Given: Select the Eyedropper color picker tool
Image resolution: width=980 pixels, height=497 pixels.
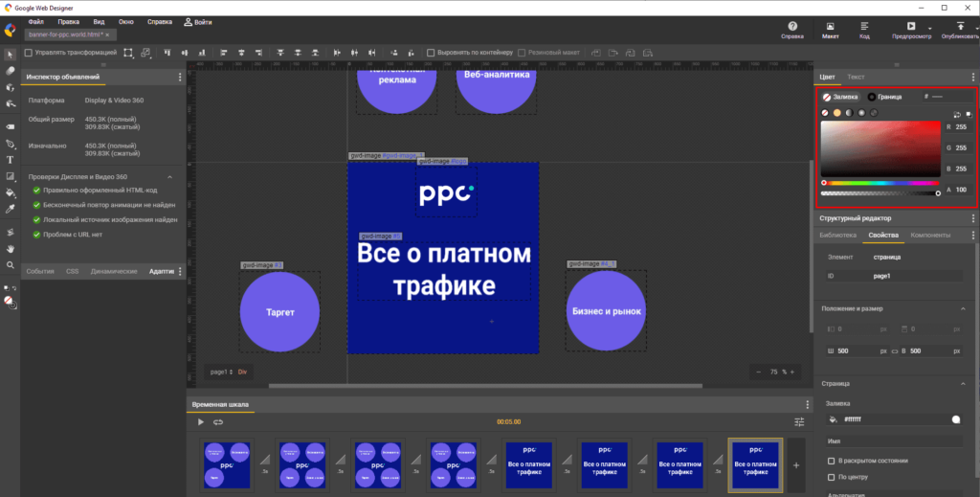Looking at the screenshot, I should (x=10, y=208).
